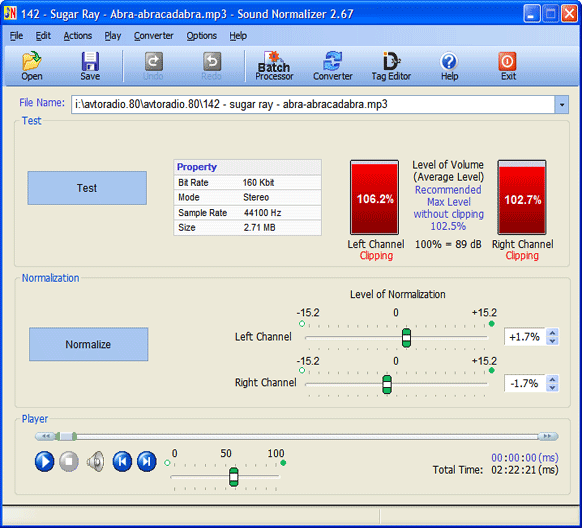Viewport: 582px width, 528px height.
Task: Save the file using the Save icon
Action: [x=90, y=66]
